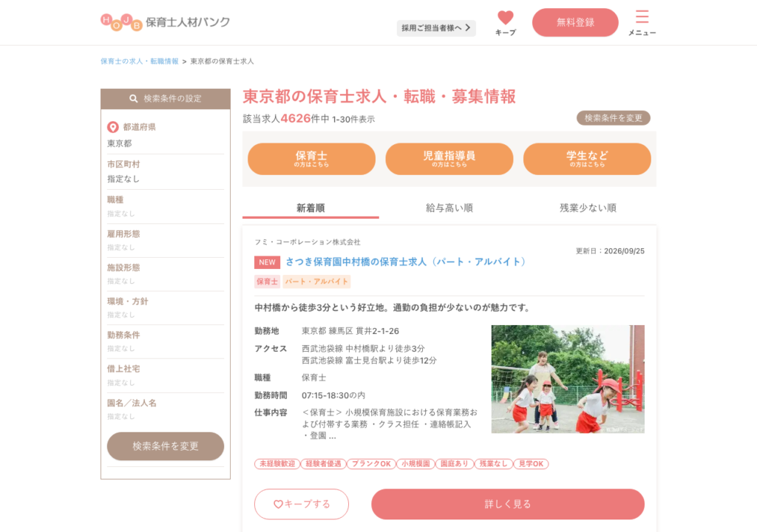Click the location pin icon beside 都道府県

(x=113, y=127)
